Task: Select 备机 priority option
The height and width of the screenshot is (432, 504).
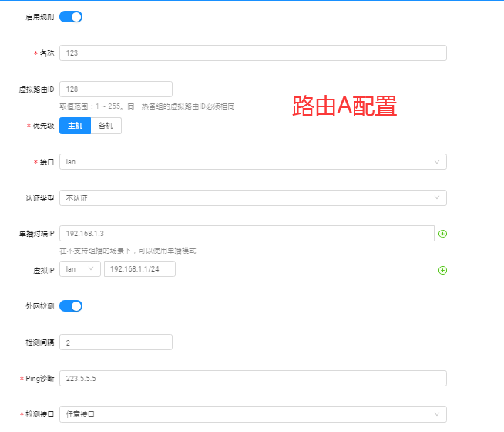Action: 106,126
